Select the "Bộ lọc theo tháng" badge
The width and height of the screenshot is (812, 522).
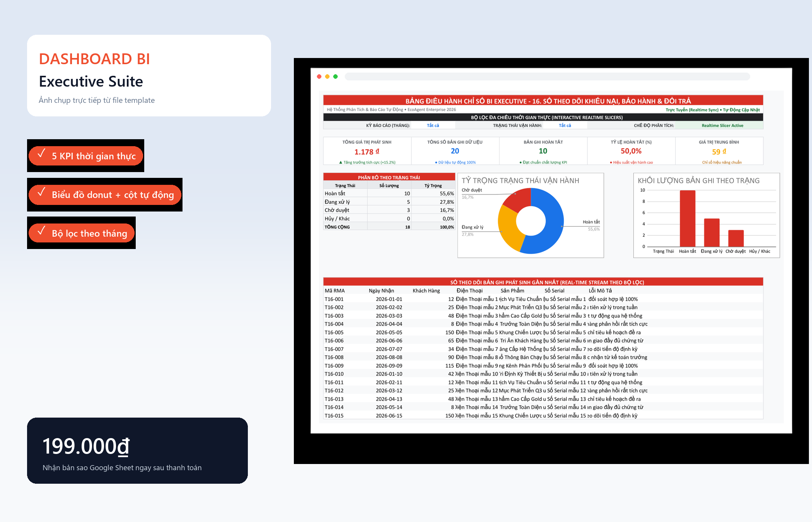pos(81,233)
